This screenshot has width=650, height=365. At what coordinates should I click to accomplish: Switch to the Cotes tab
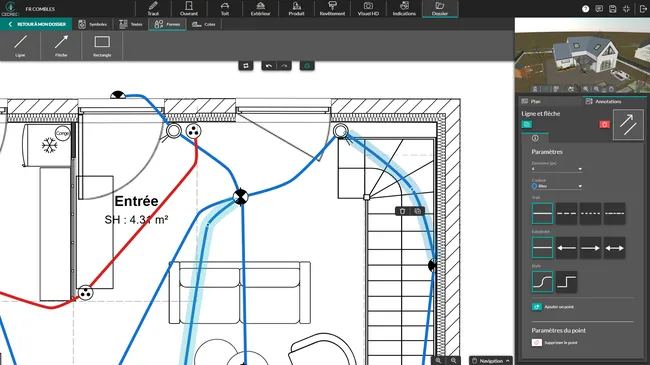point(204,24)
